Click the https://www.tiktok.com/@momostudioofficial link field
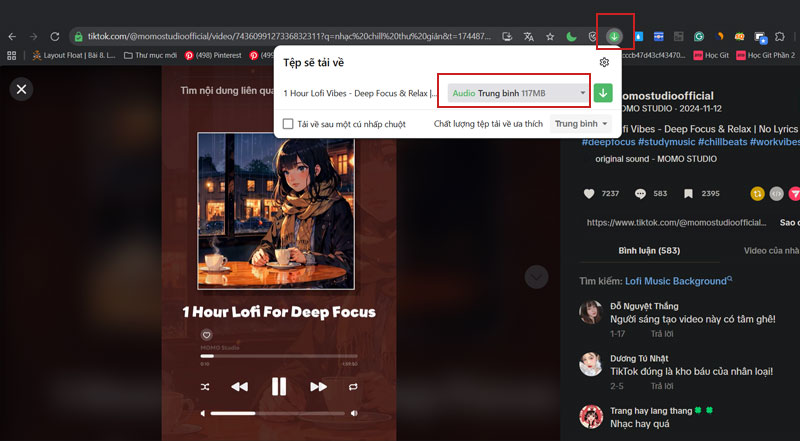The image size is (800, 441). (x=677, y=223)
